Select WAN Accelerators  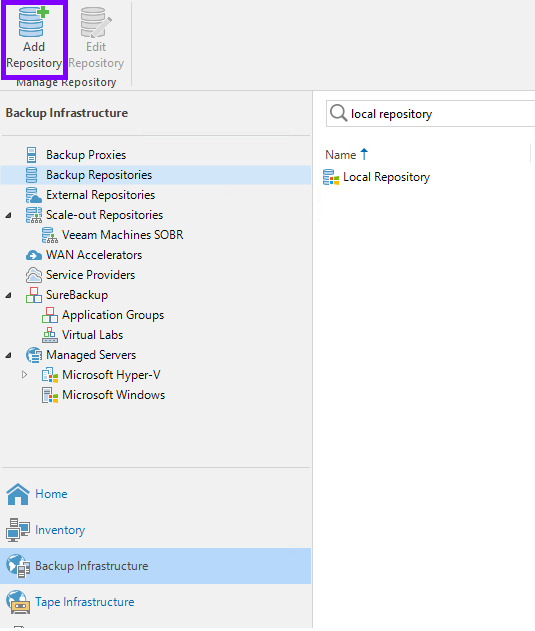94,255
